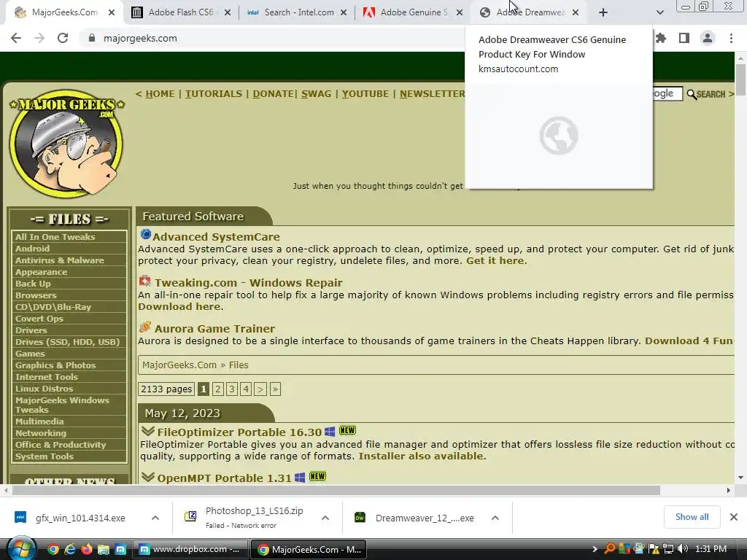Open the NEWSLETTER nav link
Viewport: 747px width, 560px height.
432,94
